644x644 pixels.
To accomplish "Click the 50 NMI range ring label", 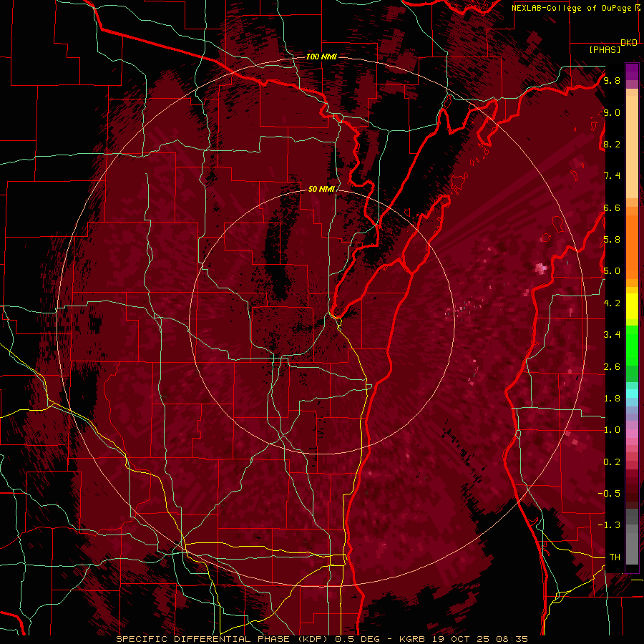I will click(321, 189).
